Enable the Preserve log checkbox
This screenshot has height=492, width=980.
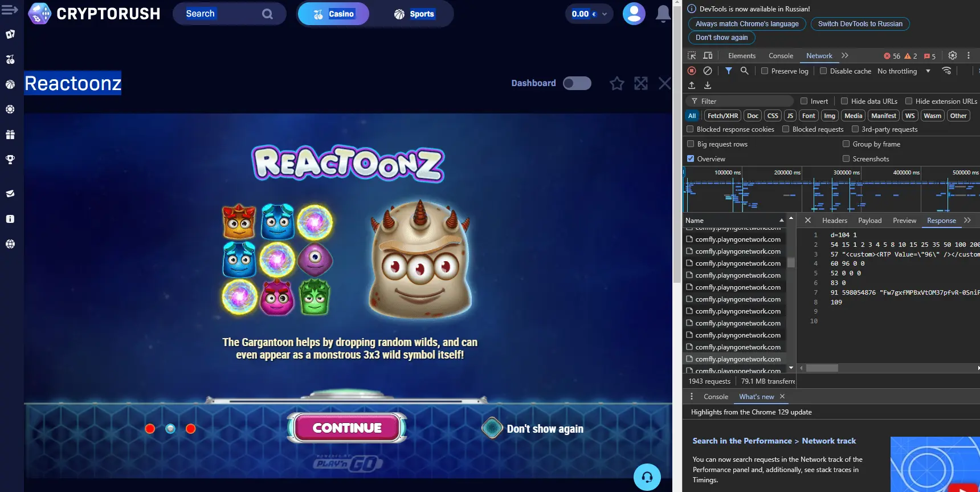coord(765,71)
